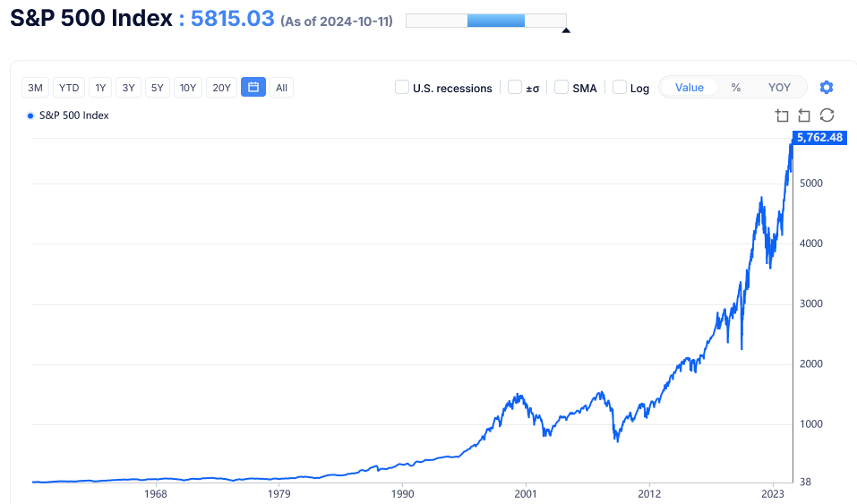Viewport: 857px width, 504px height.
Task: Open the custom date range calendar
Action: [x=253, y=88]
